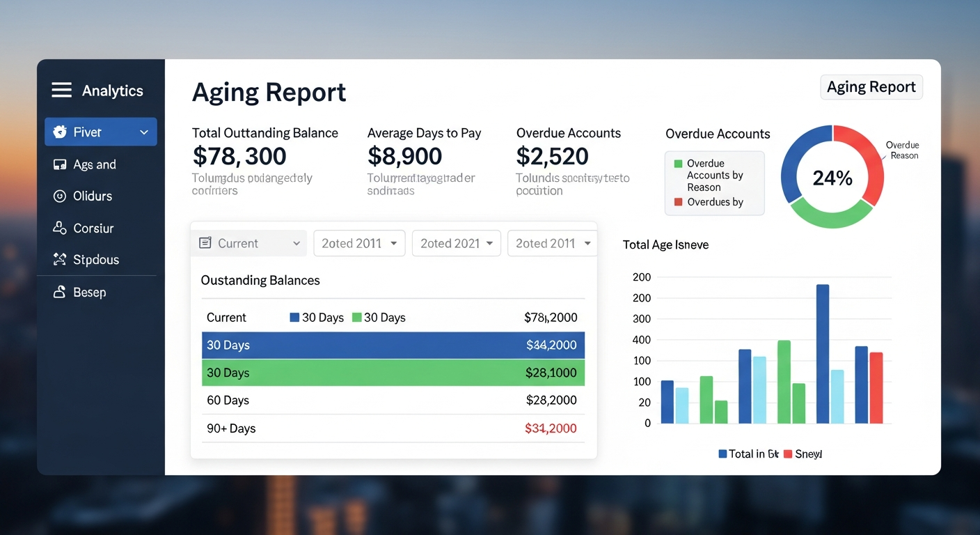Click the Corsiur sidebar icon
Screen dimensions: 980x535
pyautogui.click(x=60, y=228)
